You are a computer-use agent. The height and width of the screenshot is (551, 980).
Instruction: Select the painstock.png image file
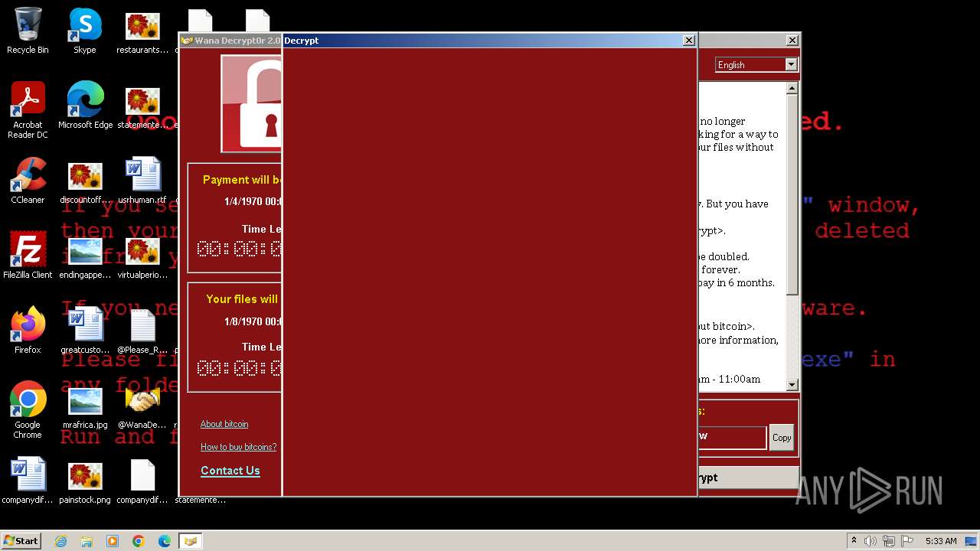pos(85,481)
